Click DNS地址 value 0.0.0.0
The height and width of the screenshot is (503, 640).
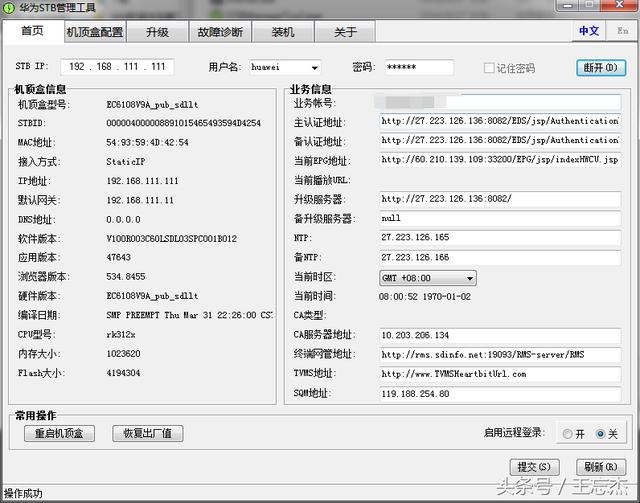[x=123, y=220]
